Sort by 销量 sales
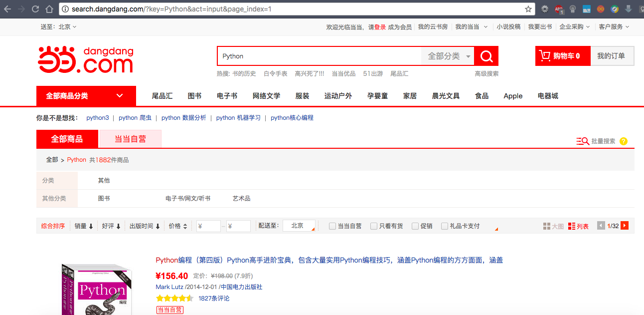The height and width of the screenshot is (315, 644). coord(84,226)
